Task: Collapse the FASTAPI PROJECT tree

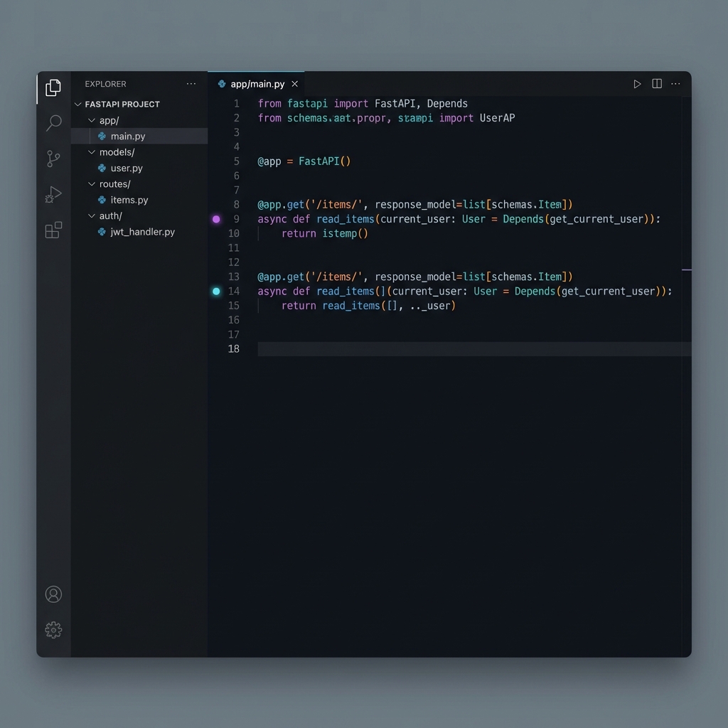Action: click(x=78, y=104)
